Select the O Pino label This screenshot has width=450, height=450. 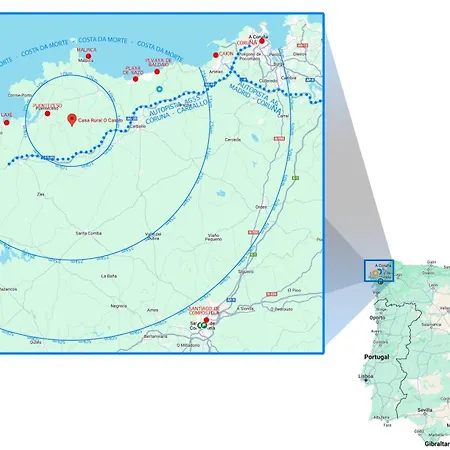click(x=294, y=290)
